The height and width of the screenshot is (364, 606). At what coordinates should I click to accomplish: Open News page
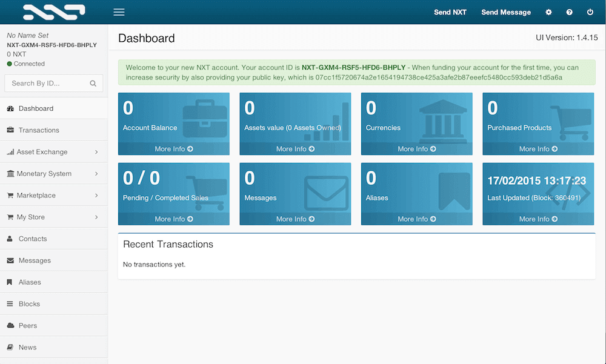pos(54,347)
